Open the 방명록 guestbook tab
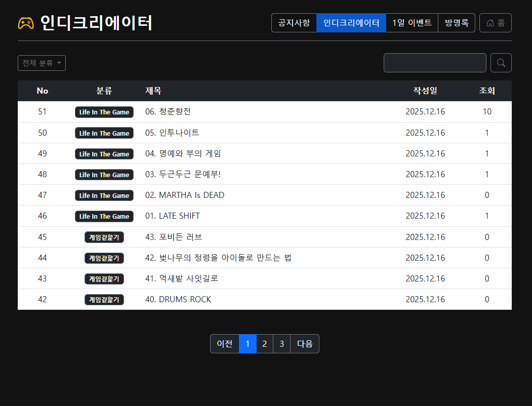 click(456, 23)
